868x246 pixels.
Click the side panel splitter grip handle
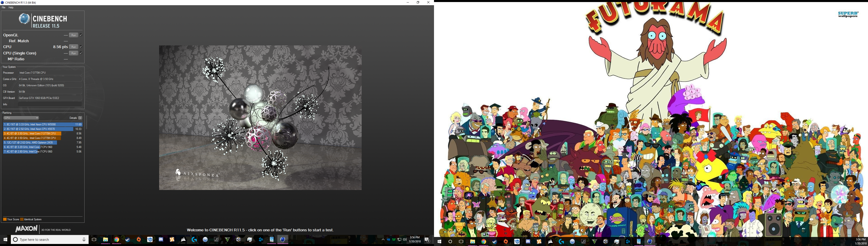pyautogui.click(x=87, y=122)
